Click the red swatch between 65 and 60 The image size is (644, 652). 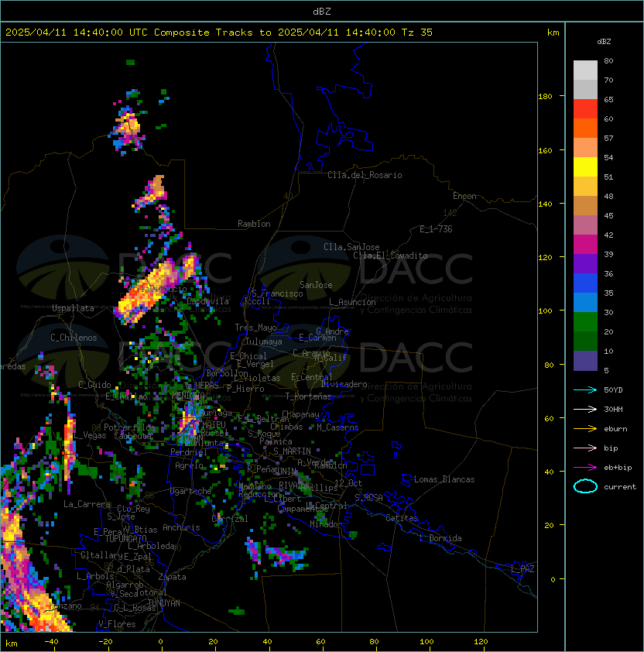click(585, 109)
